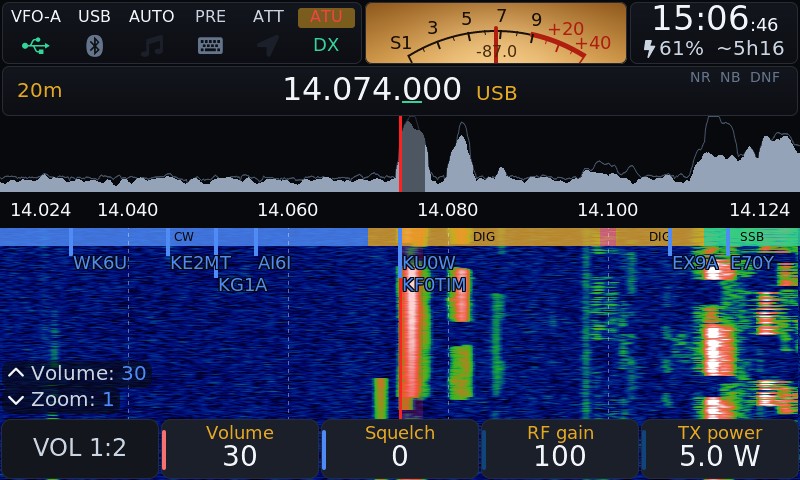800x480 pixels.
Task: Click the 14.074.000 frequency display
Action: [x=372, y=90]
